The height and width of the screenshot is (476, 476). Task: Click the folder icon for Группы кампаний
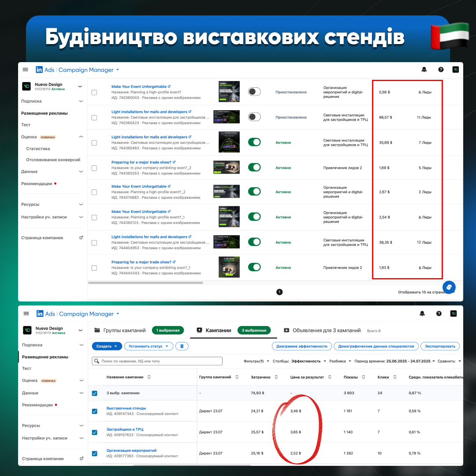coord(97,330)
